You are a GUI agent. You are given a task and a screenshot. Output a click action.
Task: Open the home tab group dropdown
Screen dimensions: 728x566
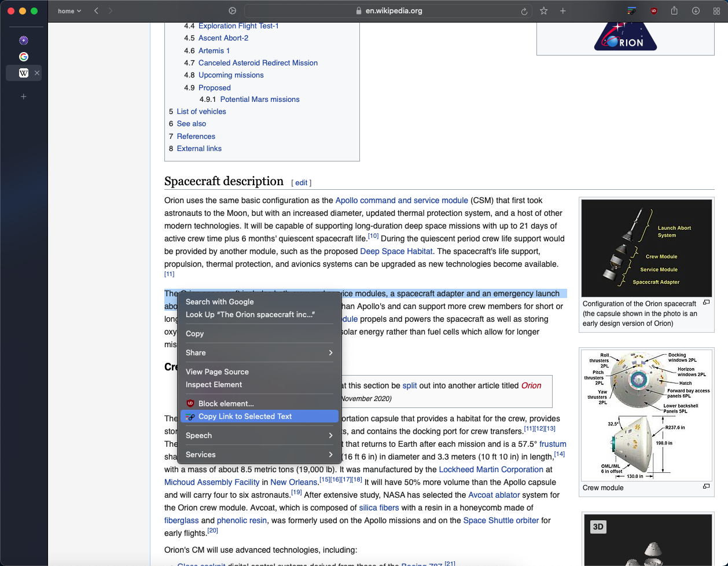(x=69, y=11)
